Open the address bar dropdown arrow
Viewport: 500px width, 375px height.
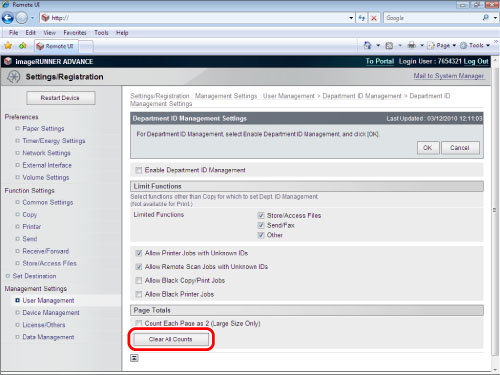click(351, 18)
